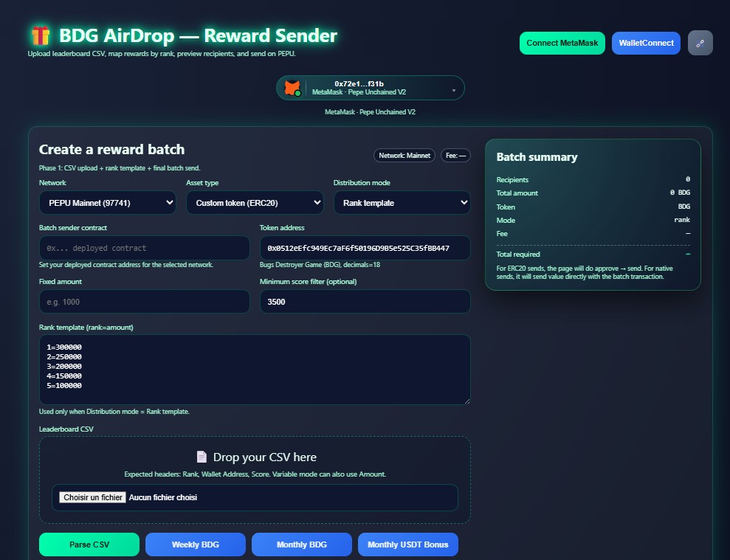The height and width of the screenshot is (560, 730).
Task: Click "BDG AirDrop — Reward Sender" title
Action: pyautogui.click(x=199, y=36)
